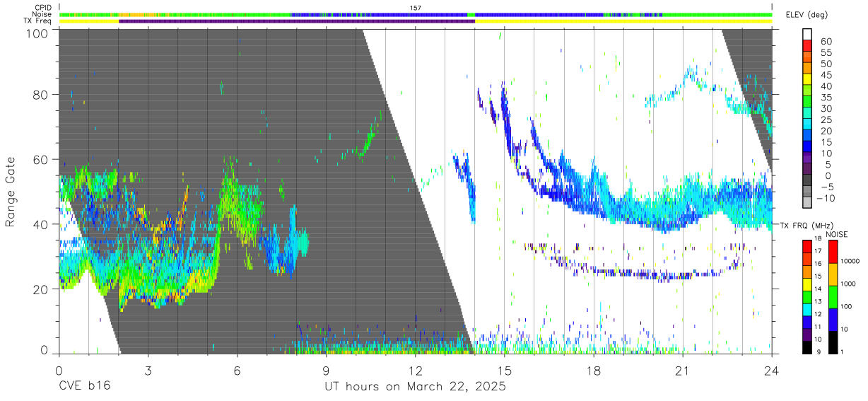The height and width of the screenshot is (401, 868).
Task: Click the 'ELEV (deg)' legend title
Action: (807, 15)
